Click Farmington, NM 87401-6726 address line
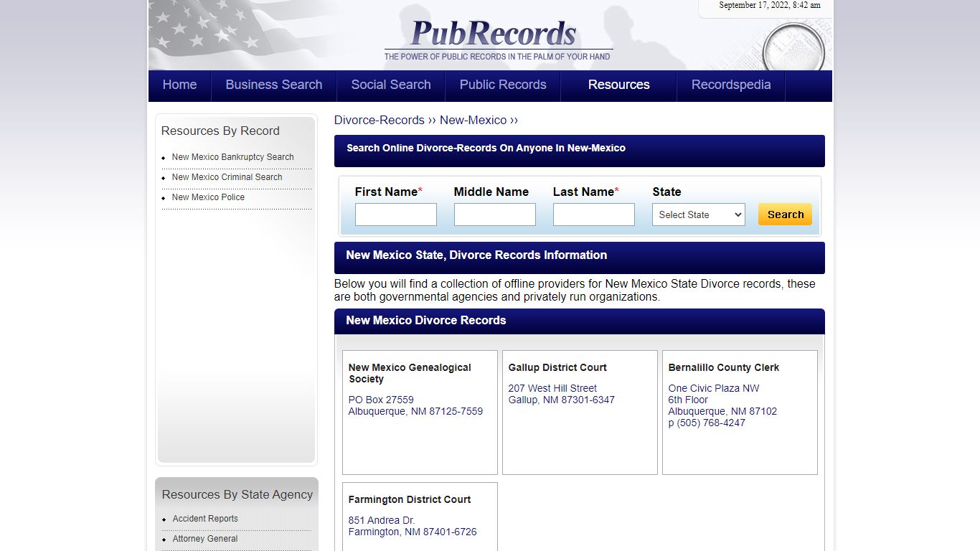This screenshot has height=551, width=980. click(x=413, y=532)
